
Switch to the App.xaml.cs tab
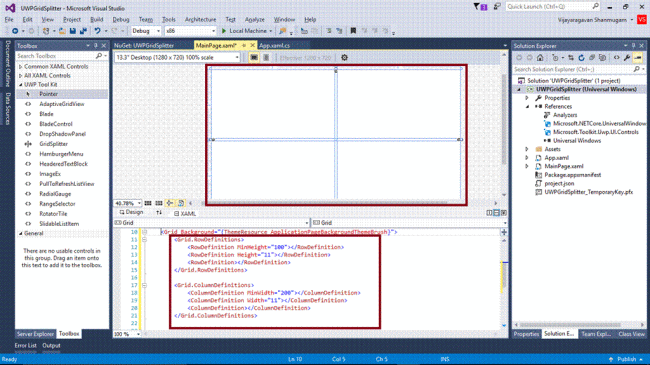point(274,46)
